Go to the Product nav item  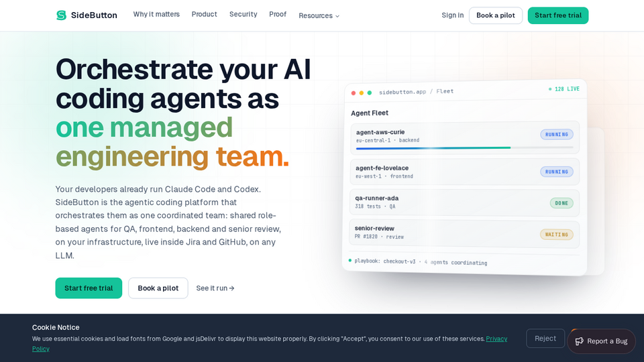(204, 14)
